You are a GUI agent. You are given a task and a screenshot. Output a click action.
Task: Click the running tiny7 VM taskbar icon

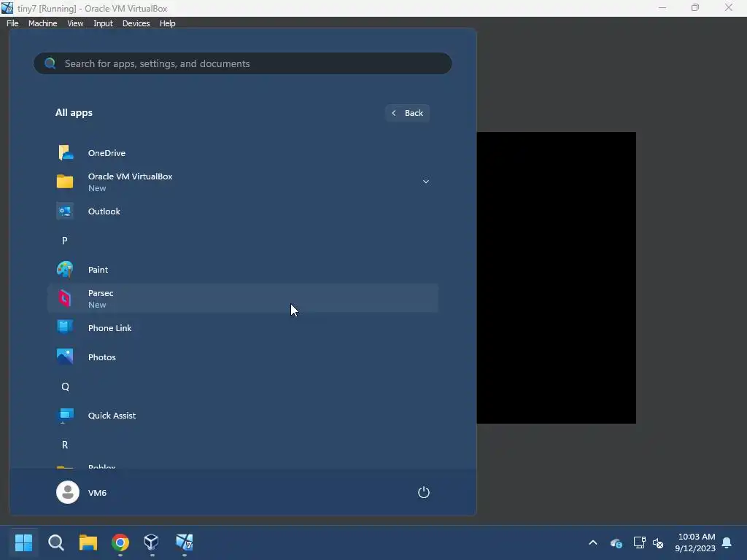click(184, 542)
